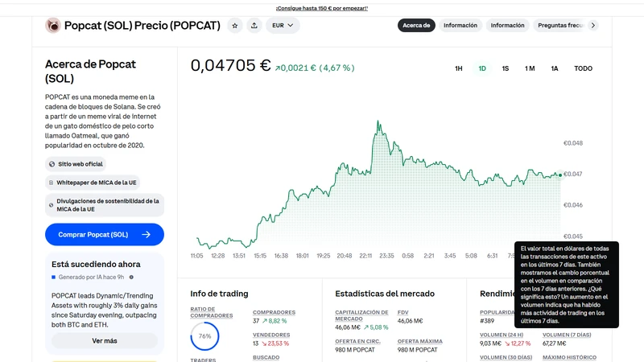The height and width of the screenshot is (362, 644).
Task: Click Volumen (7 días) label
Action: pos(567,335)
